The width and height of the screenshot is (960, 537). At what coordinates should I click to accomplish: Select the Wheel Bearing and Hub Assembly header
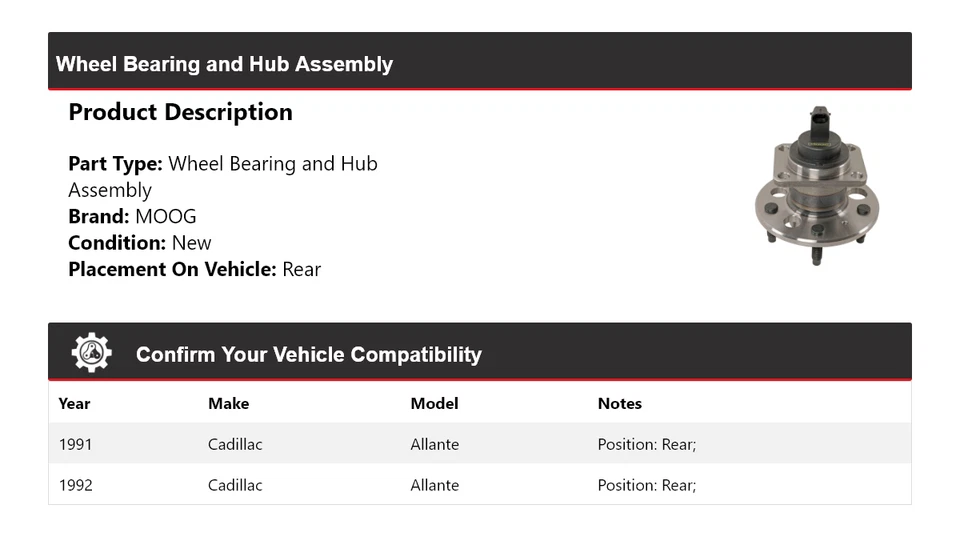coord(224,64)
